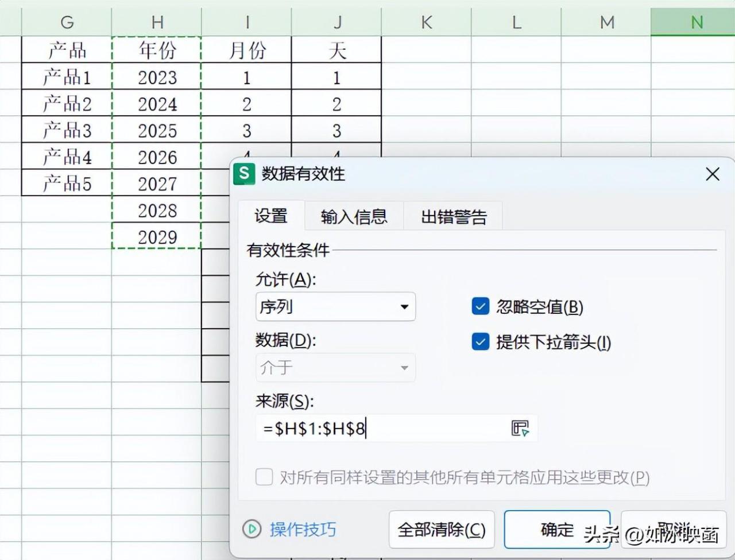Open the 允许 dropdown showing 序列
This screenshot has height=560, width=735.
pyautogui.click(x=335, y=306)
